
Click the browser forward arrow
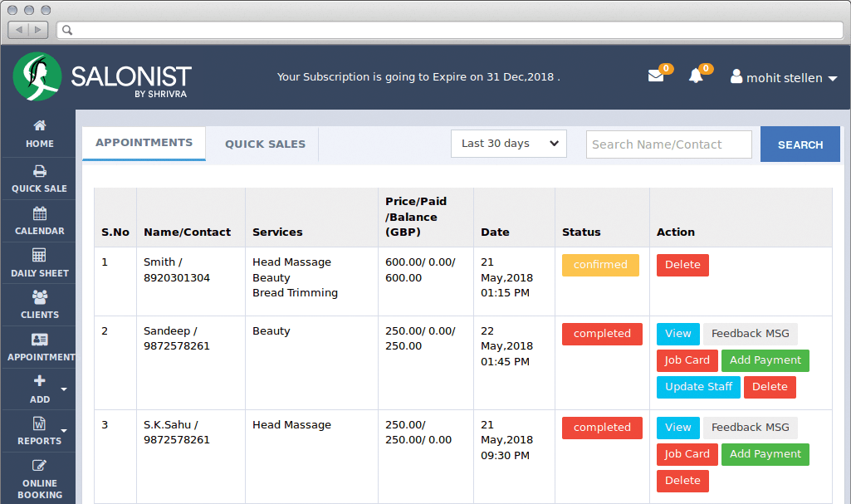[38, 30]
